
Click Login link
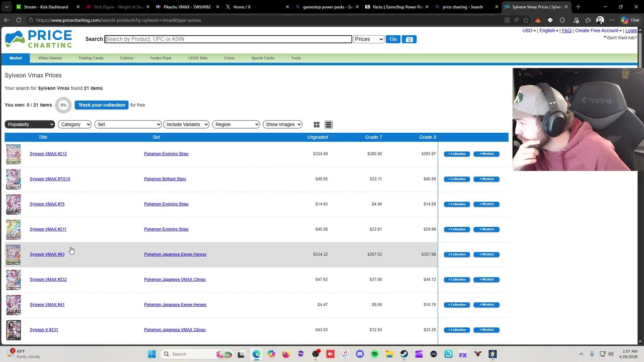tap(631, 31)
